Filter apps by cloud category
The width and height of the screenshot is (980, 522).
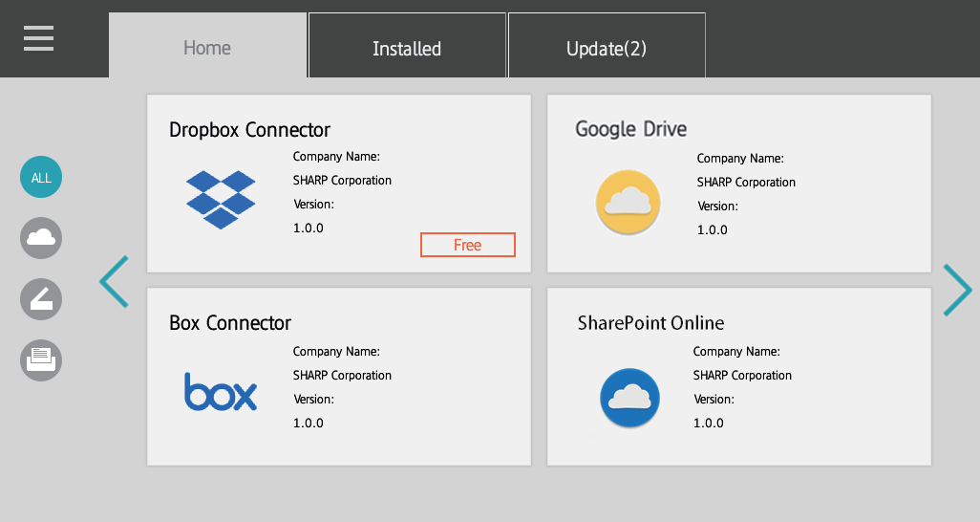coord(41,238)
